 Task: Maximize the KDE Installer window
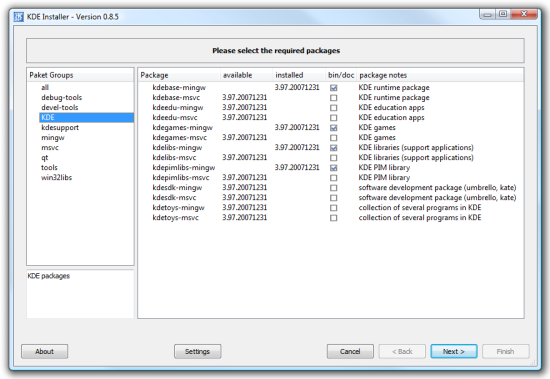click(503, 14)
